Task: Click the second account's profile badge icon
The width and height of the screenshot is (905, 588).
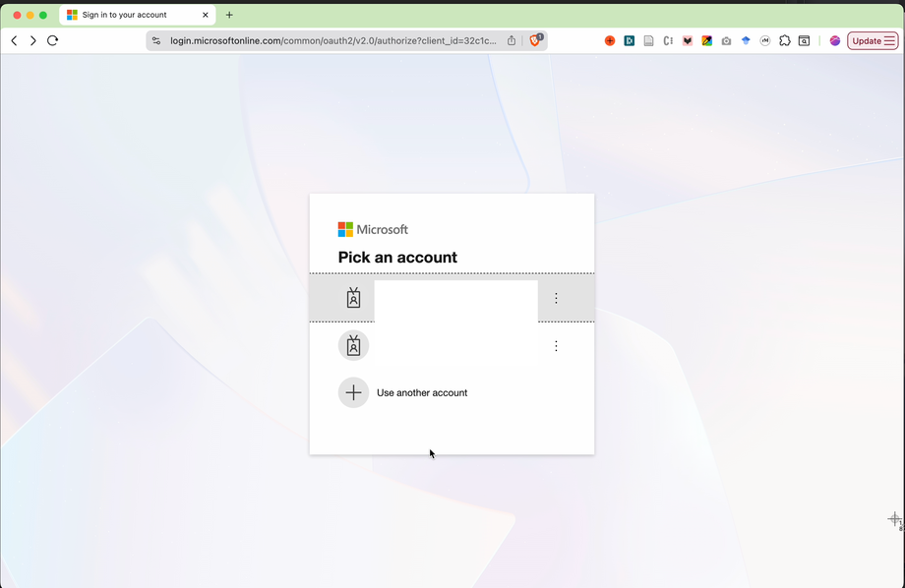Action: pyautogui.click(x=354, y=345)
